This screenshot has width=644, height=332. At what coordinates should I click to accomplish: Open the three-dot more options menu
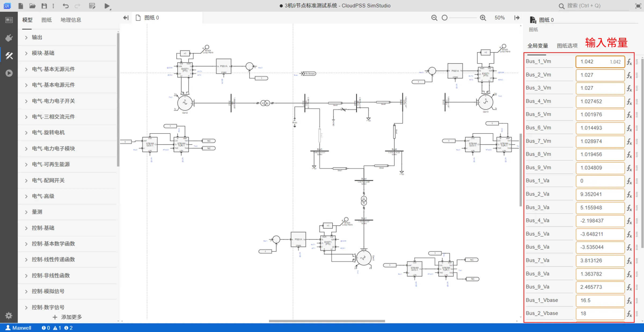[53, 6]
